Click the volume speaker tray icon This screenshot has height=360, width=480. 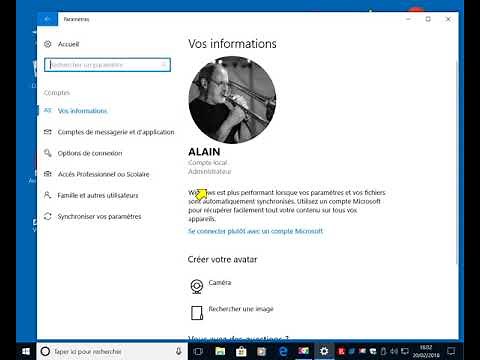[394, 351]
